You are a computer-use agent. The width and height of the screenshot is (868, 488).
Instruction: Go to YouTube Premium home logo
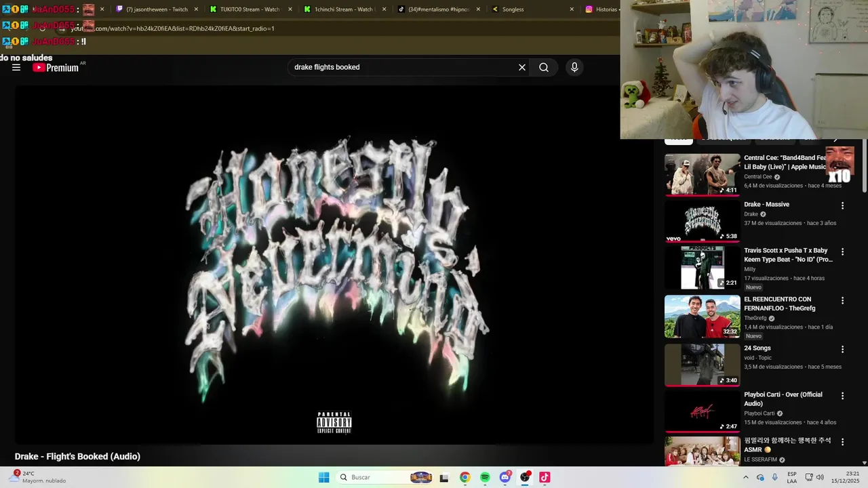(x=56, y=68)
